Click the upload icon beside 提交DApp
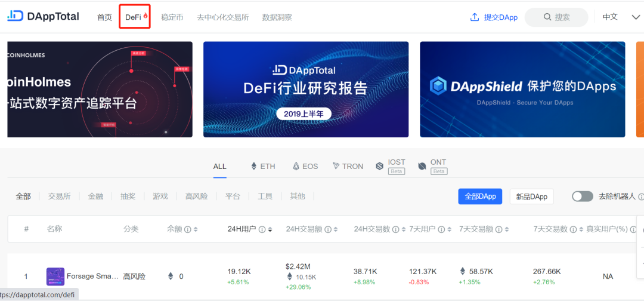This screenshot has width=644, height=301. [x=475, y=17]
